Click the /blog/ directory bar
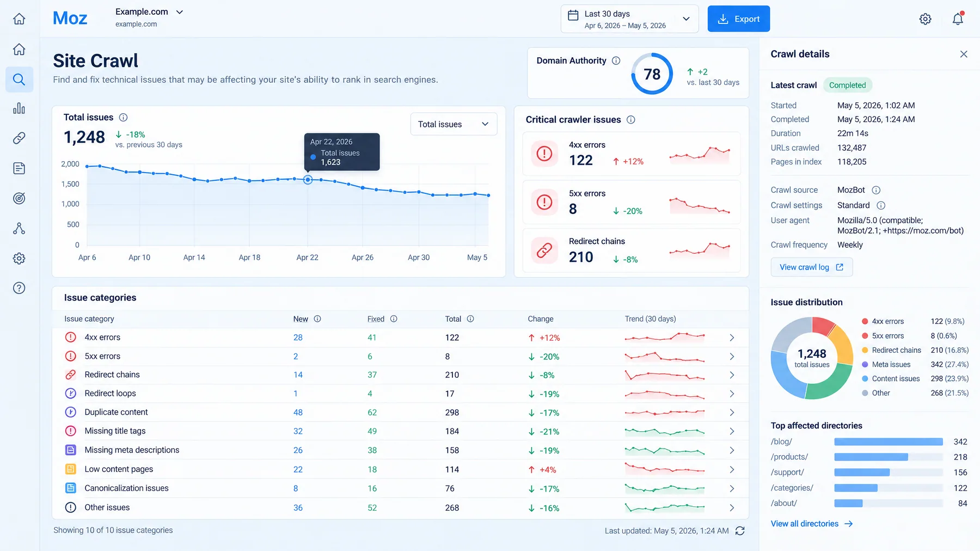 pos(889,442)
